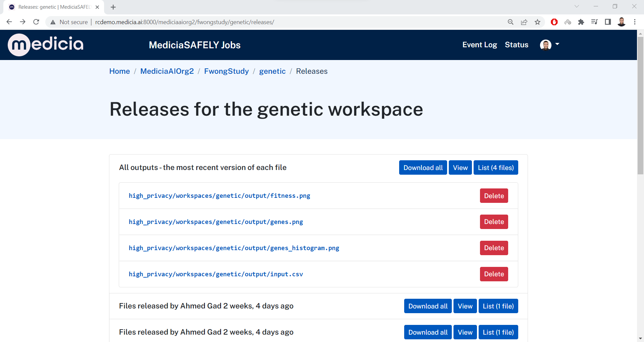Delete the input.csv file
Image resolution: width=644 pixels, height=342 pixels.
click(x=494, y=274)
